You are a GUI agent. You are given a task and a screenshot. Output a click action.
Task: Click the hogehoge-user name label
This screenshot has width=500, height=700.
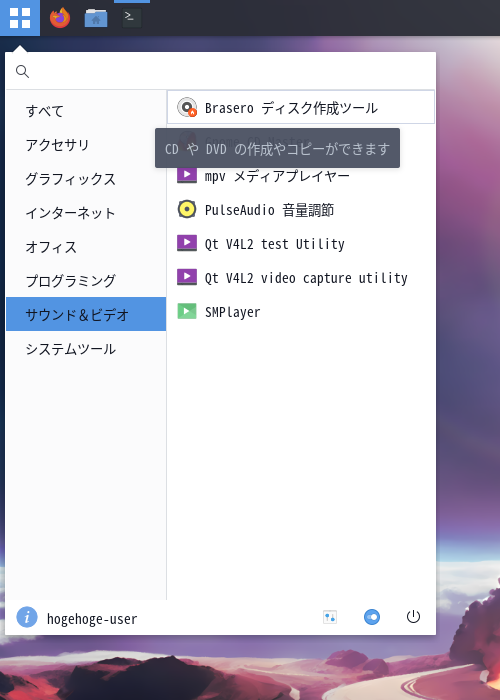(x=92, y=619)
